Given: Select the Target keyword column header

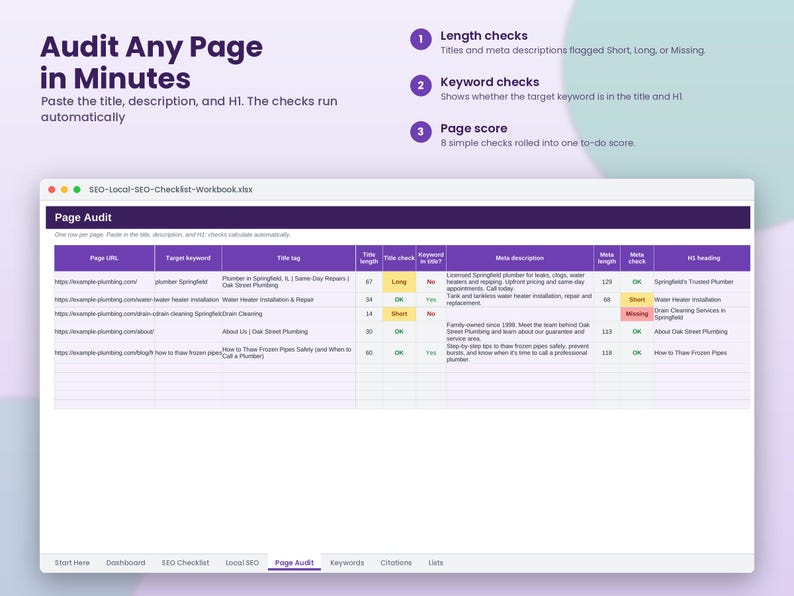Looking at the screenshot, I should point(188,258).
